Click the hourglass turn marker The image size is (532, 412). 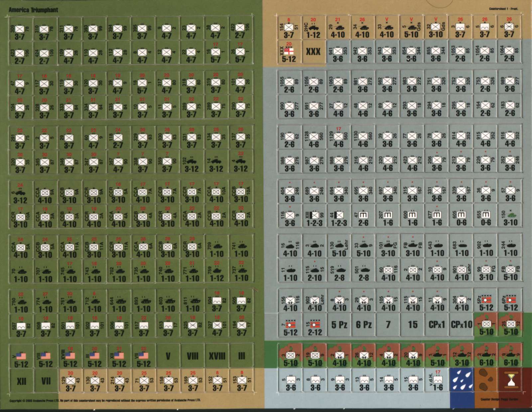click(510, 380)
